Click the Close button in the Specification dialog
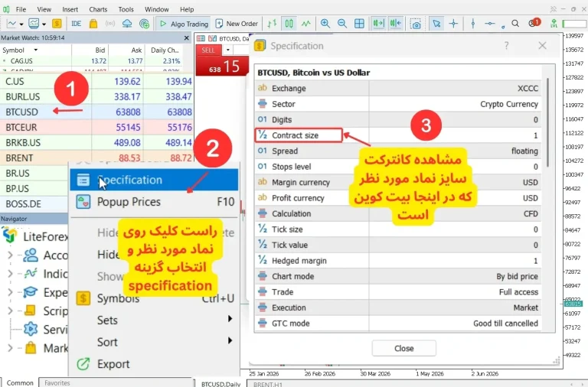The width and height of the screenshot is (588, 387). point(404,349)
